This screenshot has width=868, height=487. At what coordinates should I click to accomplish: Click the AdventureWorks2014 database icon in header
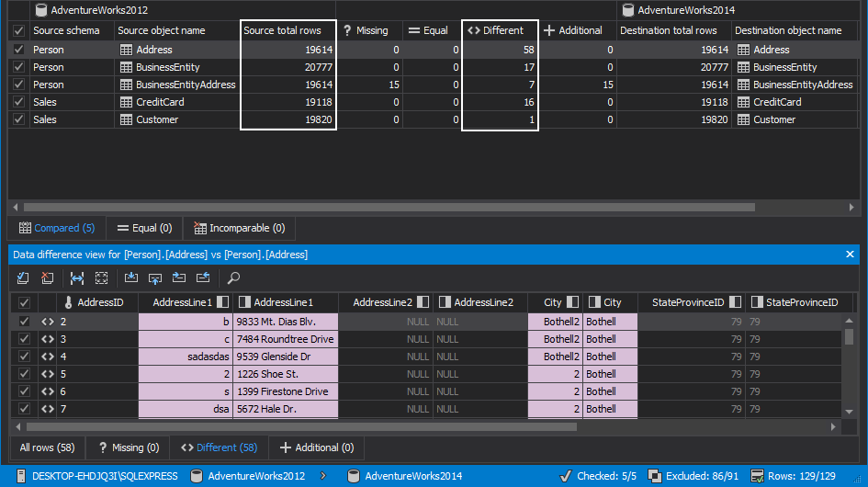627,10
